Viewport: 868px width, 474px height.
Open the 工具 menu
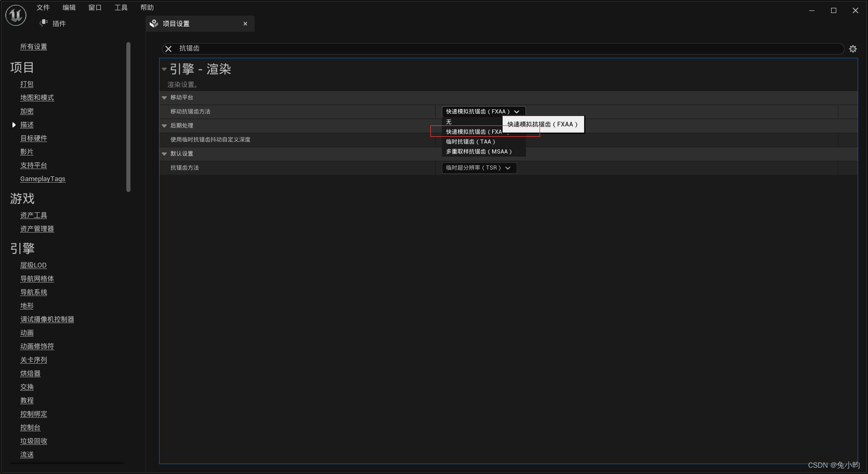[121, 7]
